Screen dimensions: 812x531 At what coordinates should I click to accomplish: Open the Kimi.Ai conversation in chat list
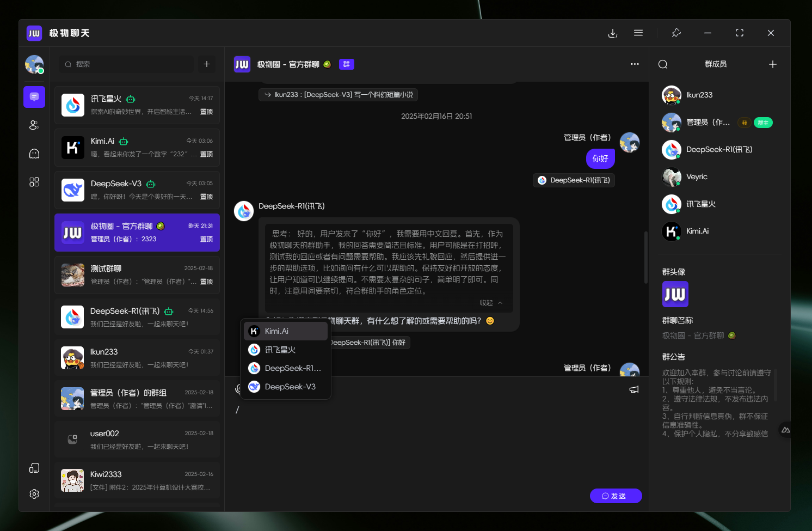pyautogui.click(x=137, y=148)
